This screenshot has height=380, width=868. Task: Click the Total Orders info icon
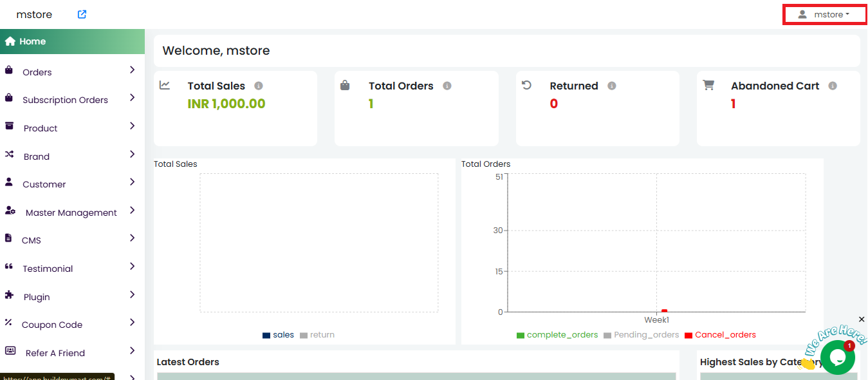[x=447, y=86]
